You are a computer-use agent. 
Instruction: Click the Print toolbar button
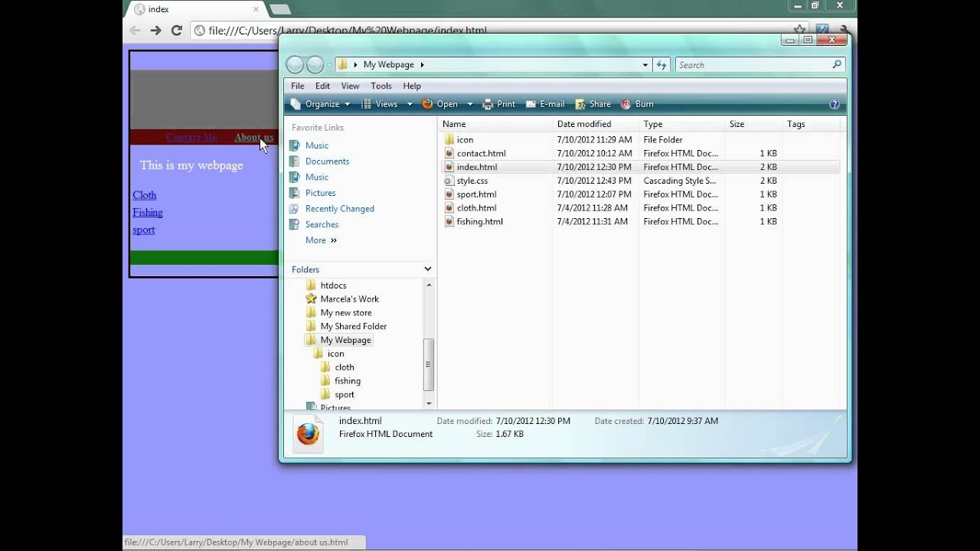[x=498, y=104]
